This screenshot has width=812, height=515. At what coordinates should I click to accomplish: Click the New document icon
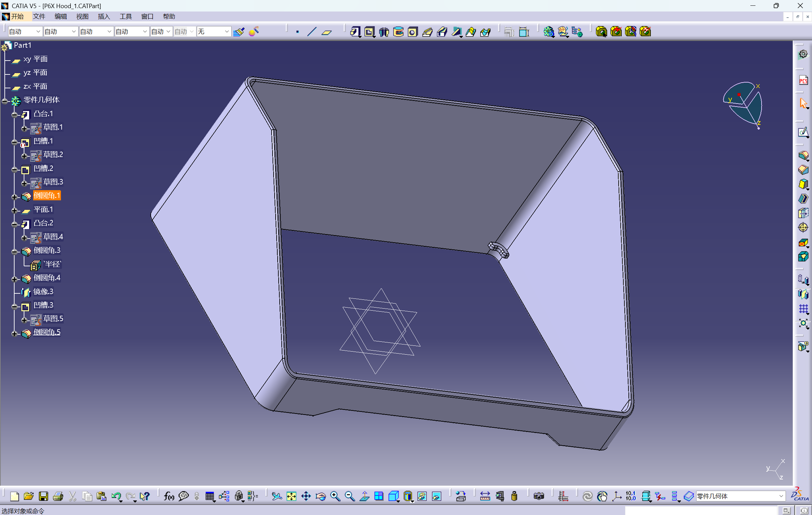tap(15, 496)
